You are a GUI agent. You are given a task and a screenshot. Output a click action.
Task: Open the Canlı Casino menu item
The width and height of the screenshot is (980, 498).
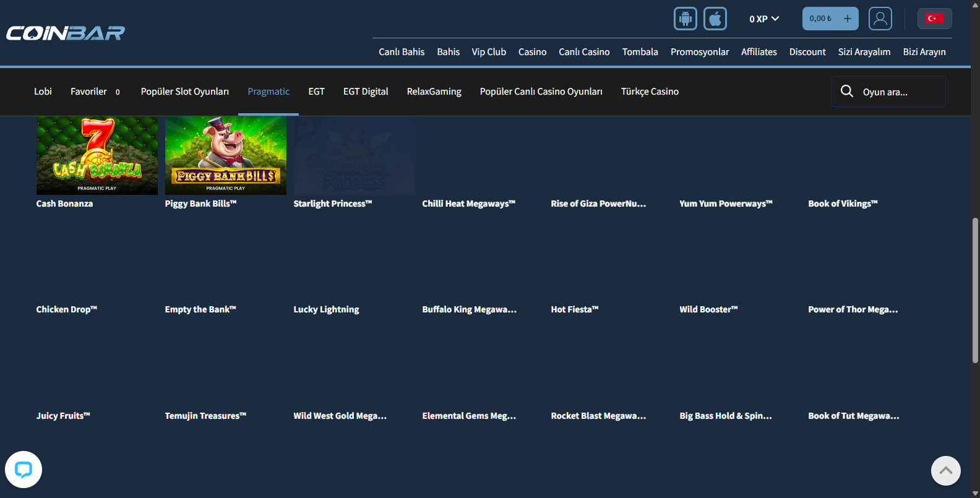[584, 52]
